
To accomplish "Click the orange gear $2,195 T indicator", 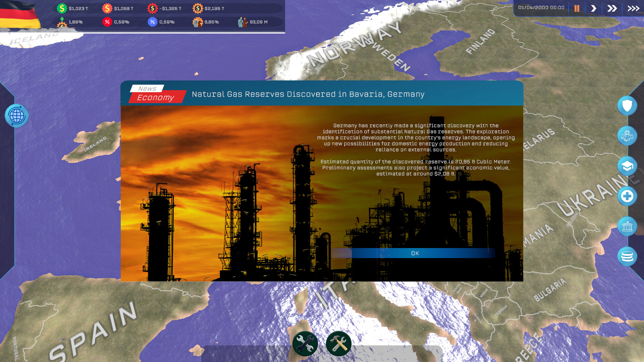I will (198, 8).
